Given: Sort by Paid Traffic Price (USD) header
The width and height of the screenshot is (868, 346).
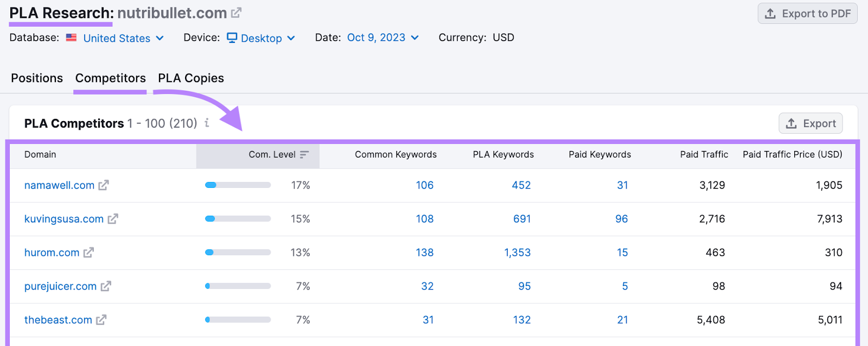Looking at the screenshot, I should click(x=793, y=155).
